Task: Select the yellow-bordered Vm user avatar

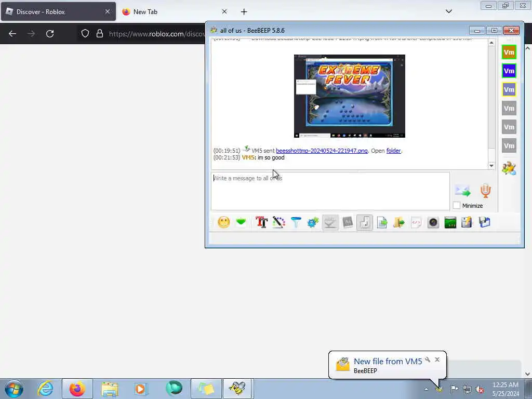Action: click(x=509, y=89)
